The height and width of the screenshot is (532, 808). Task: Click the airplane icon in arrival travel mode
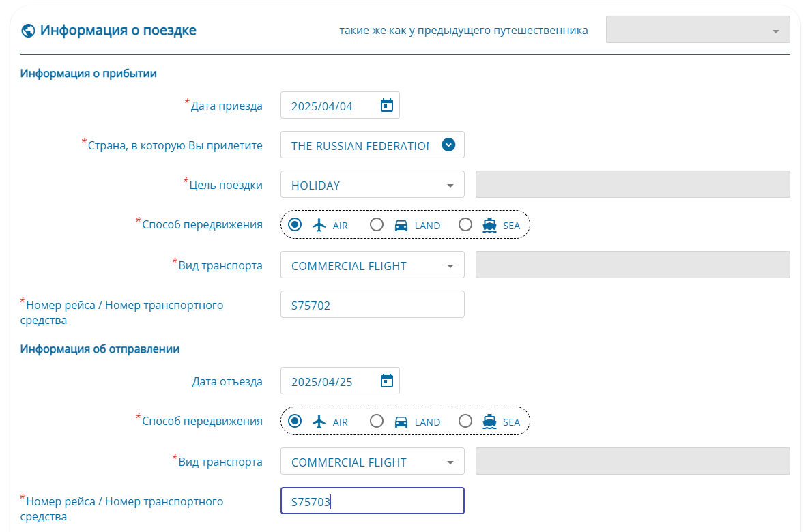click(319, 225)
